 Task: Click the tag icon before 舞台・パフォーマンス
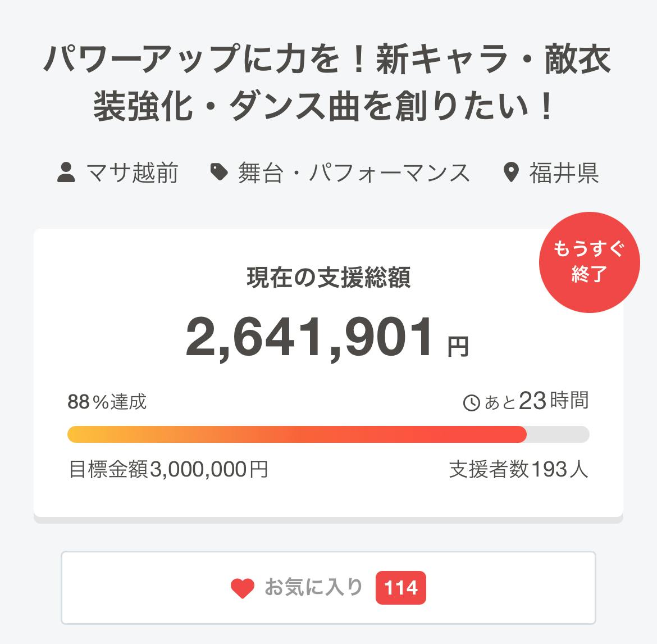point(219,173)
